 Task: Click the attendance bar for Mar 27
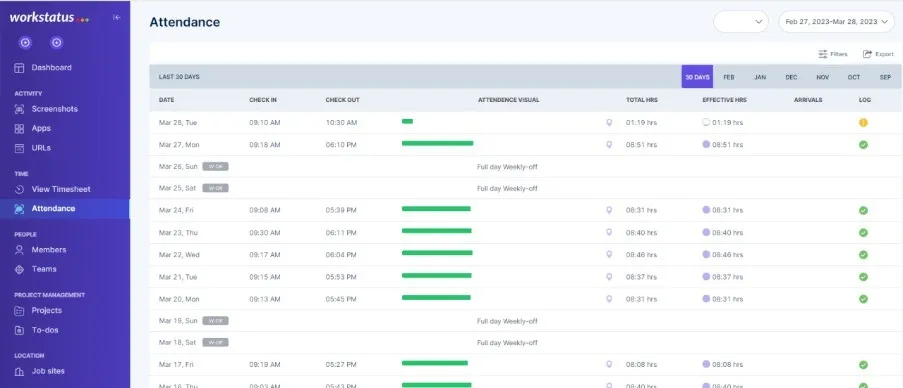coord(437,143)
